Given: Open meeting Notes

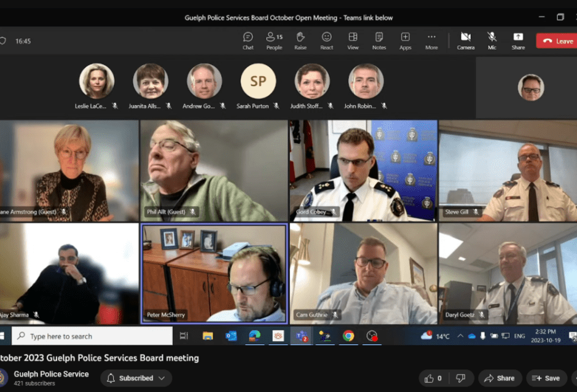Looking at the screenshot, I should click(379, 41).
